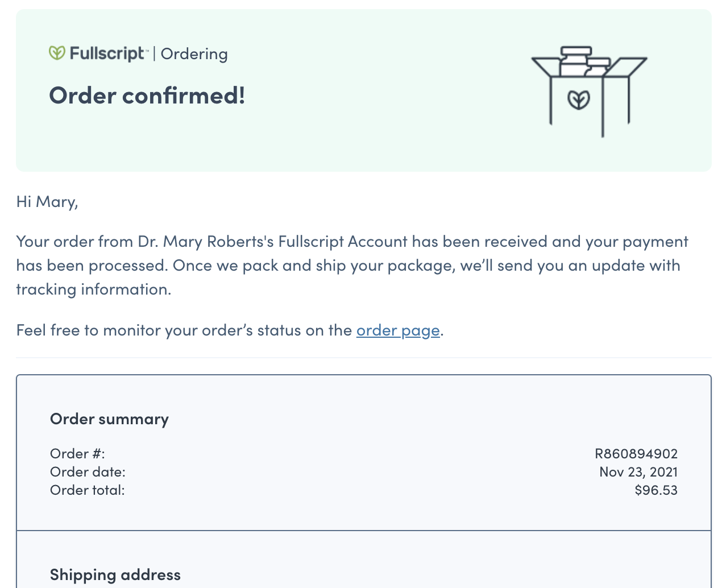The image size is (722, 588).
Task: Click the Order summary heading
Action: (x=109, y=419)
